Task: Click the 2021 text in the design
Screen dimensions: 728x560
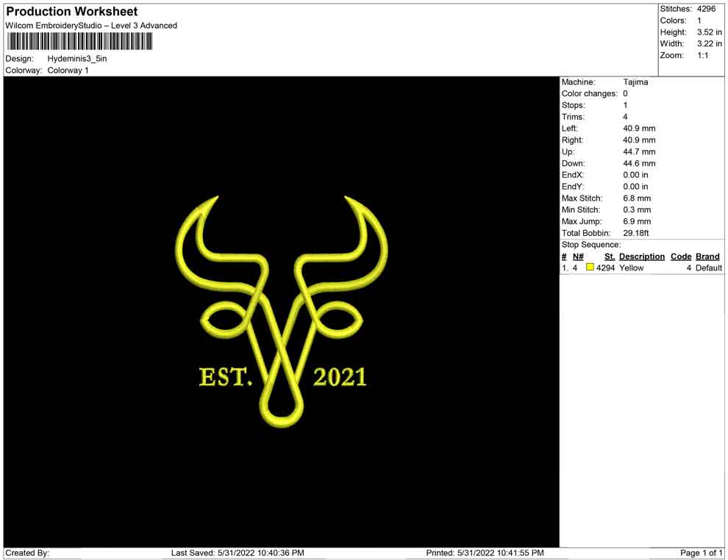Action: point(340,378)
